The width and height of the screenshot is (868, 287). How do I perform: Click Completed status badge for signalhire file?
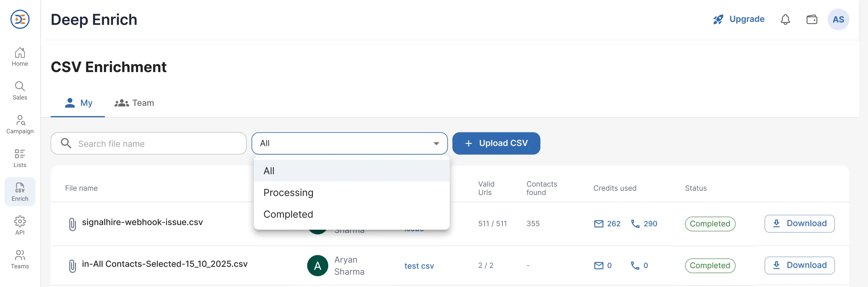pos(710,224)
